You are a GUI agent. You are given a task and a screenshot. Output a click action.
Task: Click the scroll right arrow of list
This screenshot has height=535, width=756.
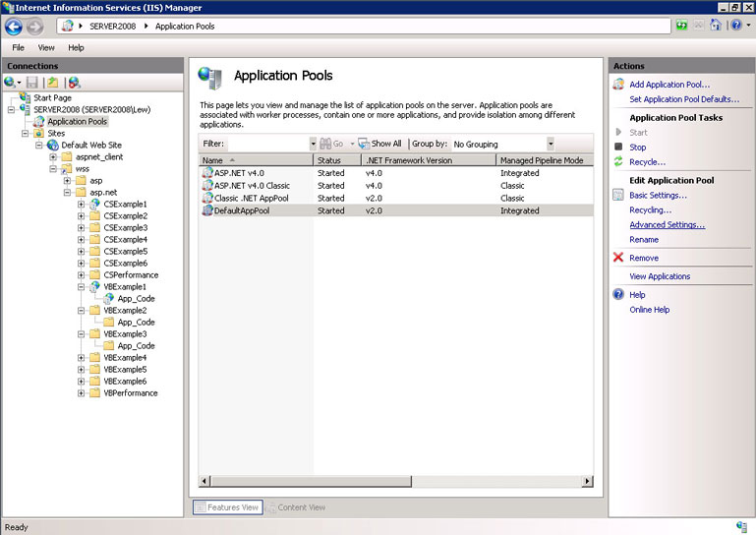587,481
